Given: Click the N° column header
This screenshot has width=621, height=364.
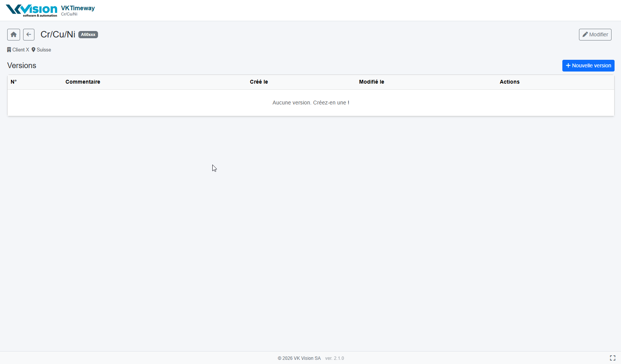Looking at the screenshot, I should pyautogui.click(x=14, y=82).
